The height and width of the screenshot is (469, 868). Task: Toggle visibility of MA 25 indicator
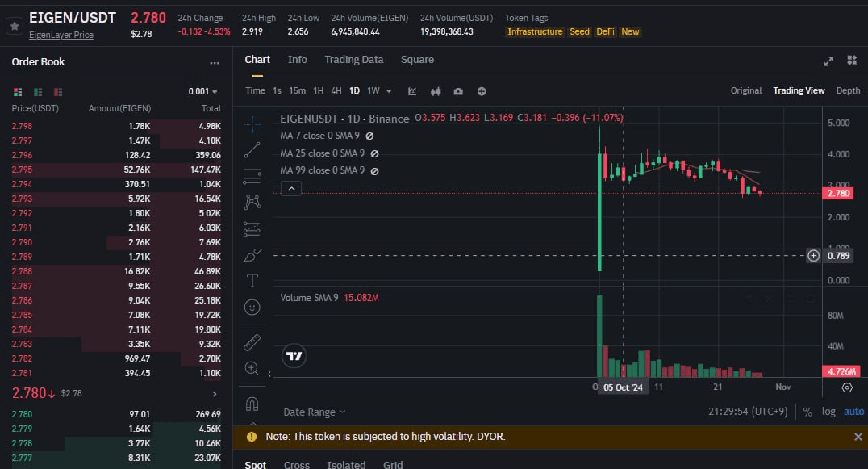[375, 154]
